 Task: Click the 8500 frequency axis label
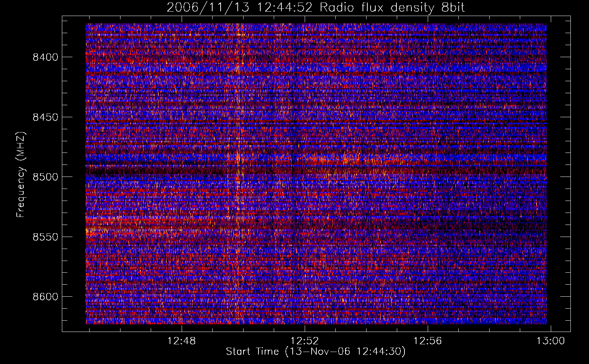pyautogui.click(x=45, y=177)
